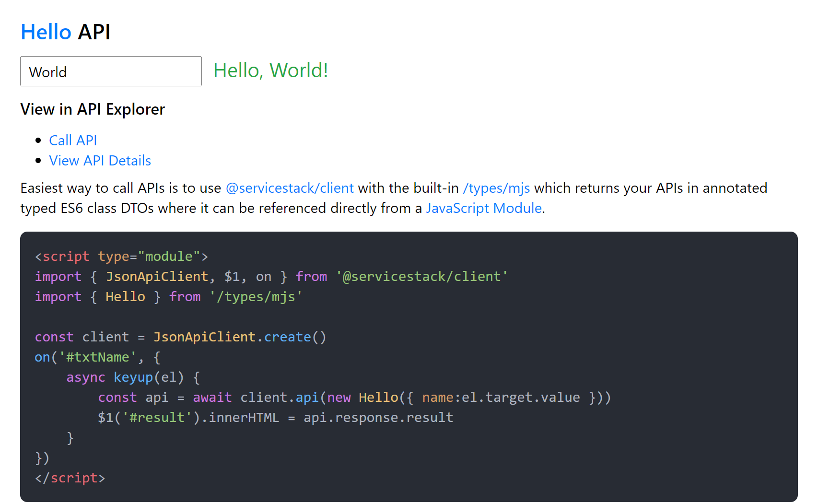Open the Call API link
The width and height of the screenshot is (818, 504).
pyautogui.click(x=73, y=141)
